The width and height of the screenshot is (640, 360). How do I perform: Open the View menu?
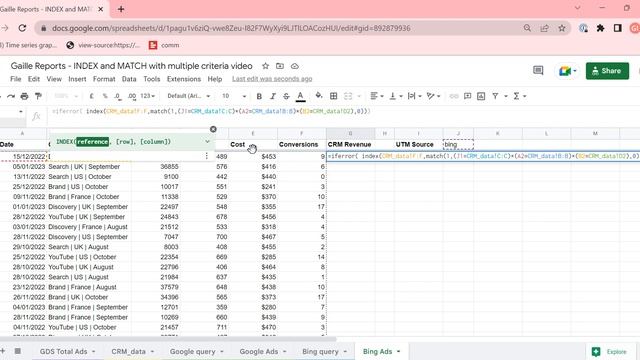54,79
